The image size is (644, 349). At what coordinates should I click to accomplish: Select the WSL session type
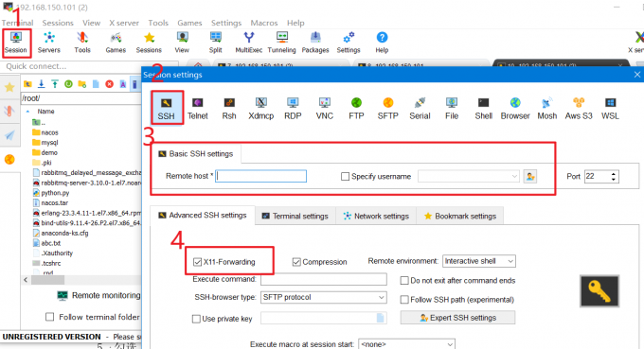coord(610,109)
